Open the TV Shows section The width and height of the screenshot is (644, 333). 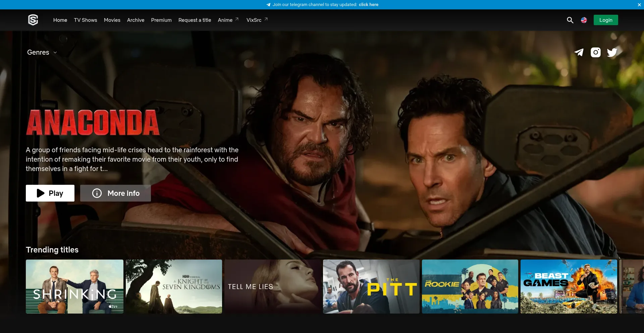pos(86,20)
